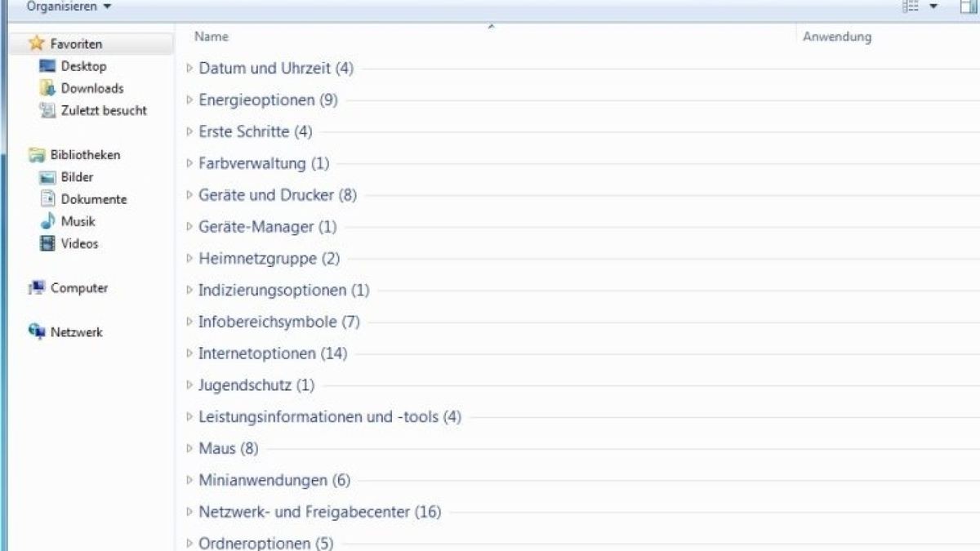Expand the Datum und Uhrzeit group
This screenshot has width=980, height=551.
[x=190, y=69]
